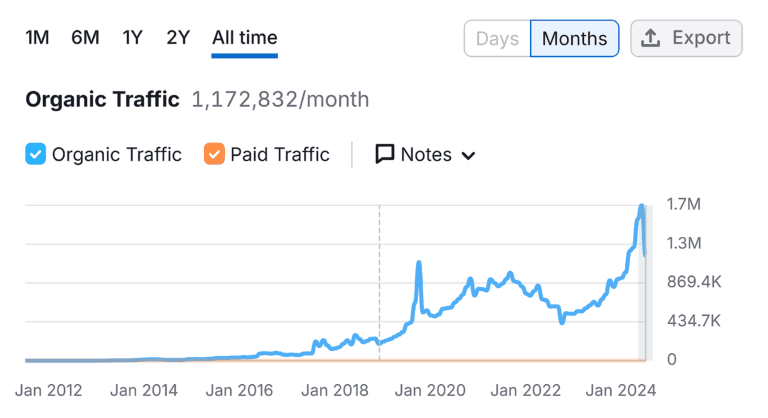This screenshot has width=768, height=418.
Task: Toggle the orange Paid Traffic checkbox
Action: [x=213, y=154]
